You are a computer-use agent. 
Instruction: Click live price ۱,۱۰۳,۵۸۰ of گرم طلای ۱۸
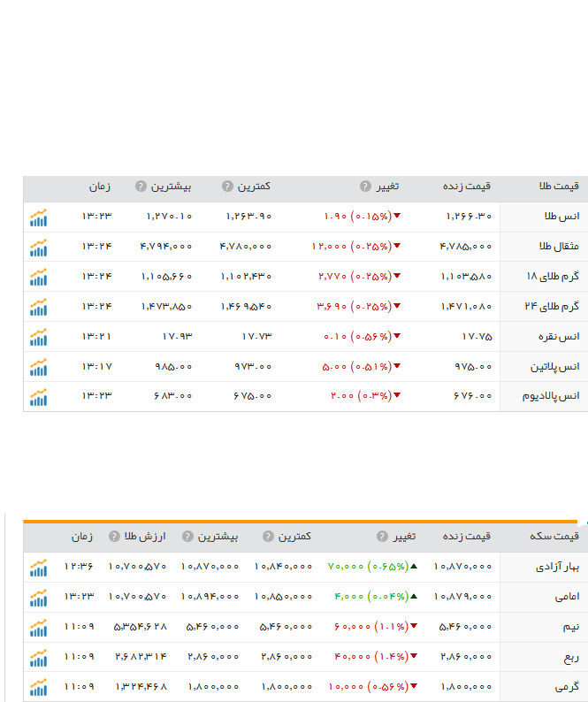(466, 276)
